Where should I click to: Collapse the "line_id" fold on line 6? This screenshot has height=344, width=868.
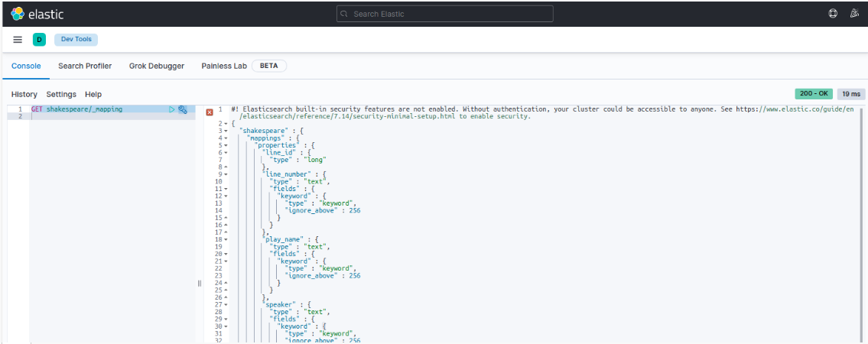coord(226,153)
